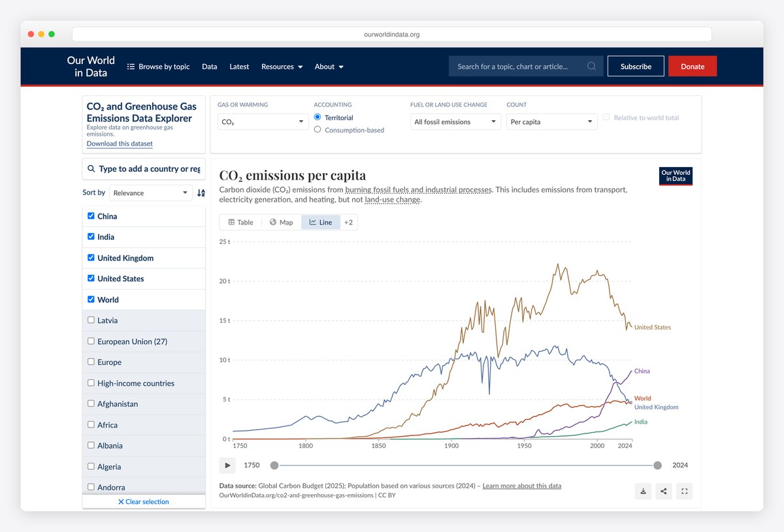The height and width of the screenshot is (532, 784).
Task: Click the Our World in Data chart logo
Action: [676, 176]
